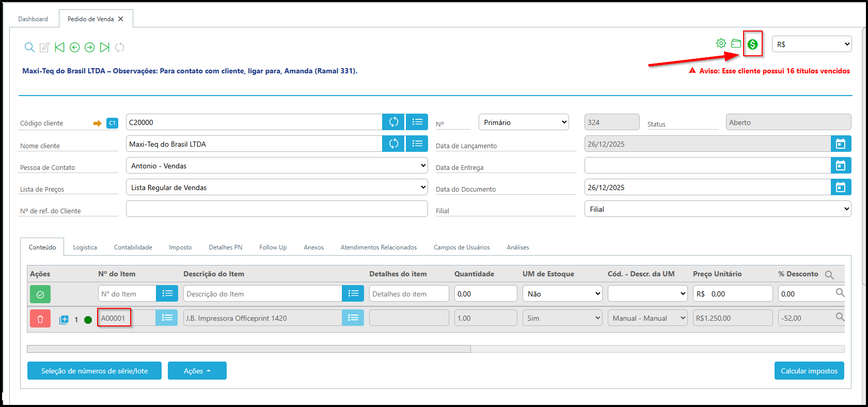Expand the Filial dropdown
This screenshot has height=407, width=868.
tap(717, 209)
